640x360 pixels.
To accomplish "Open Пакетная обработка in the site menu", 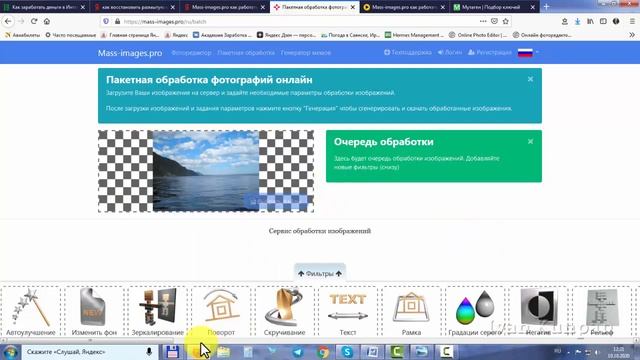I will point(246,53).
